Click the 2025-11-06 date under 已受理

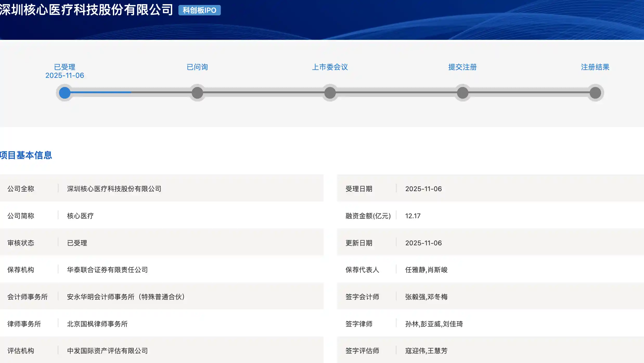click(64, 76)
